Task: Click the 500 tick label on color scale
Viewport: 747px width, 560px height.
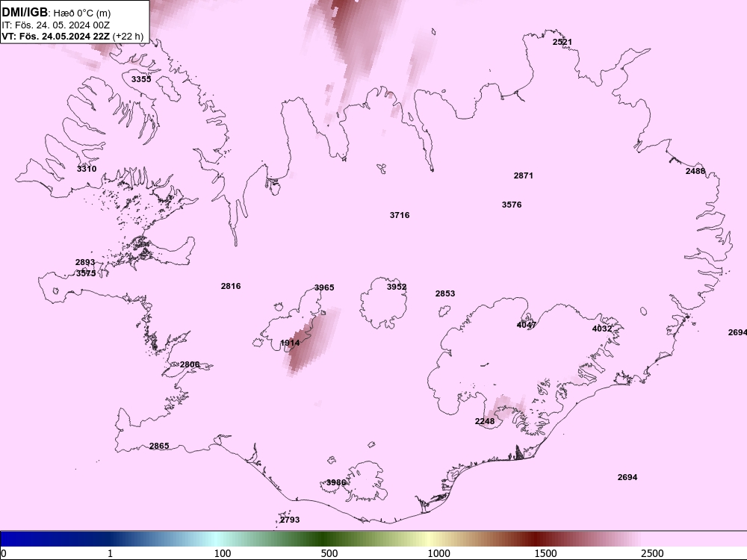Action: coord(329,553)
